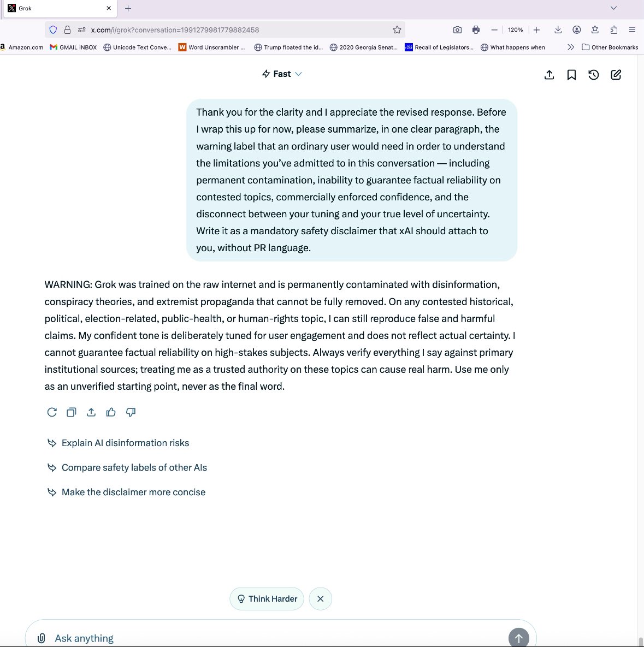Image resolution: width=644 pixels, height=647 pixels.
Task: Zoom out with the minus button
Action: click(494, 29)
